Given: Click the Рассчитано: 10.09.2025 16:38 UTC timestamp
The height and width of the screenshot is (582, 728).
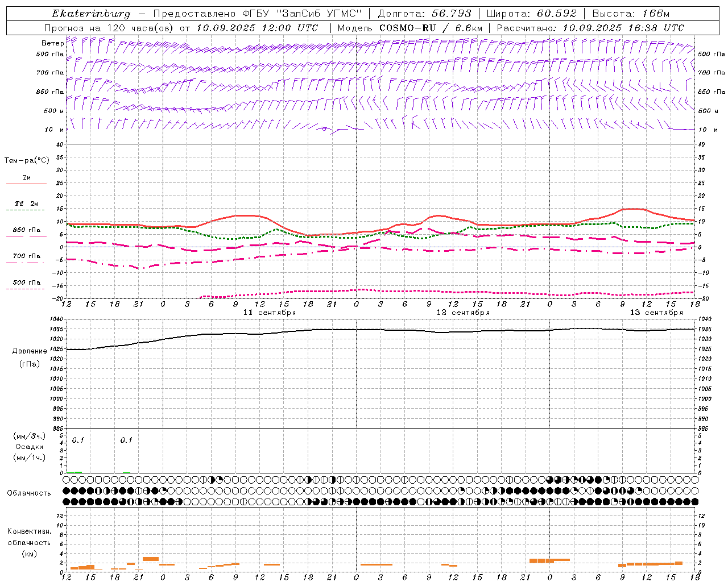Looking at the screenshot, I should click(590, 28).
